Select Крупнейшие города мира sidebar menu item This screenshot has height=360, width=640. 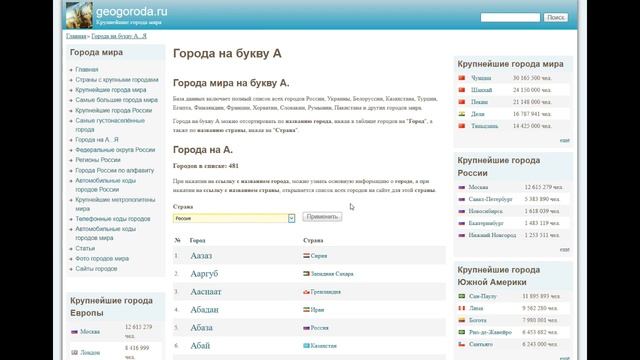pos(111,90)
